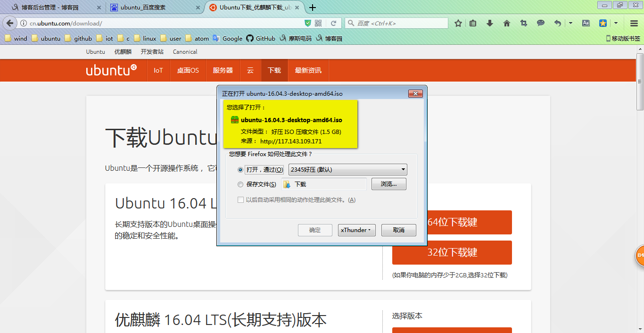Image resolution: width=644 pixels, height=333 pixels.
Task: Select the 保存文件 radio option
Action: click(240, 184)
